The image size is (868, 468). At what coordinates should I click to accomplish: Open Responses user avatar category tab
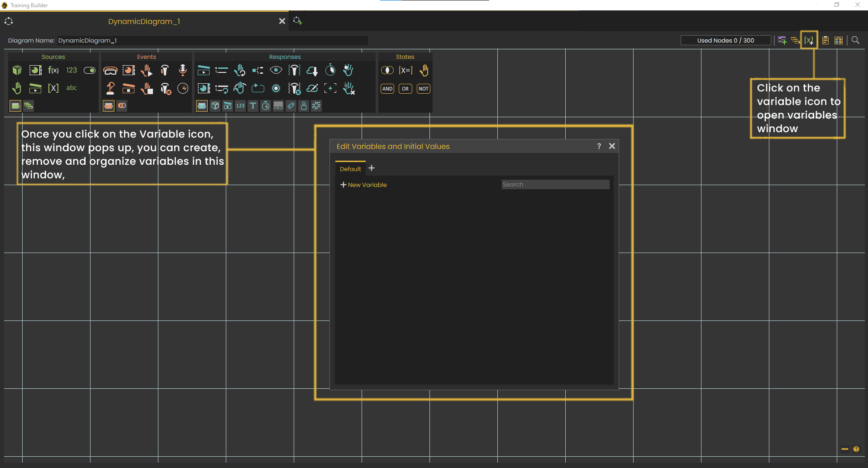click(x=304, y=106)
